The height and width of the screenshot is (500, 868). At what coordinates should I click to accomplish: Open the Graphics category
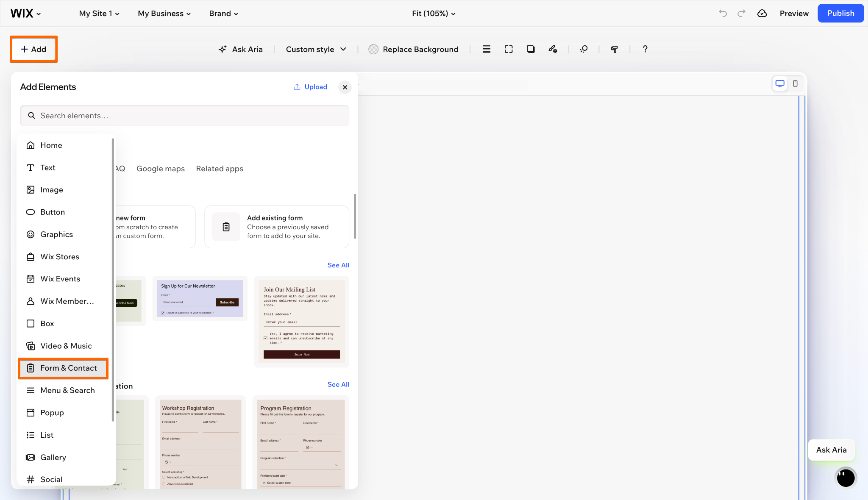click(64, 234)
